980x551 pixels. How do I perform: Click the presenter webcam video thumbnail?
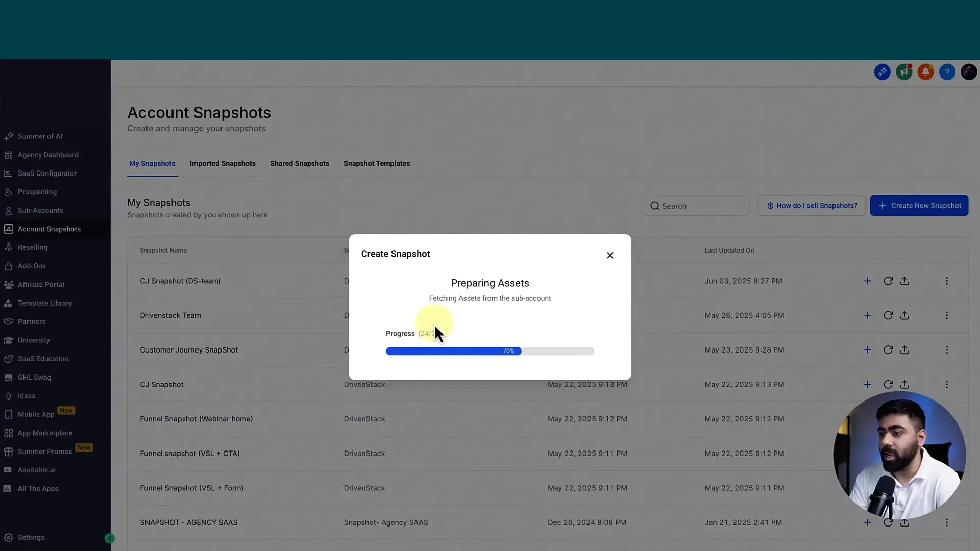[x=899, y=456]
